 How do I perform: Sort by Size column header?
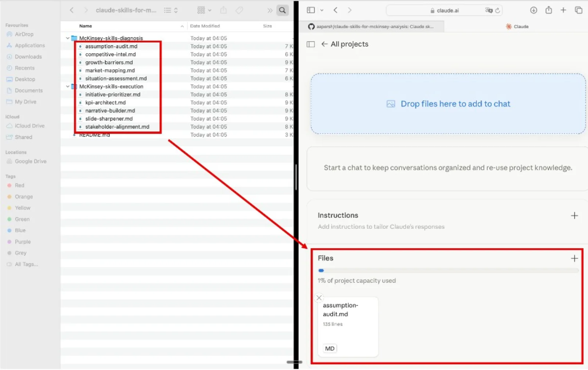click(268, 26)
